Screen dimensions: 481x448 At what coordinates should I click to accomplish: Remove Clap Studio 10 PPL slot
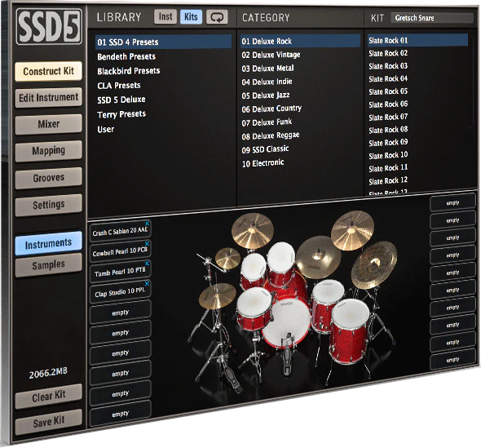coord(148,283)
